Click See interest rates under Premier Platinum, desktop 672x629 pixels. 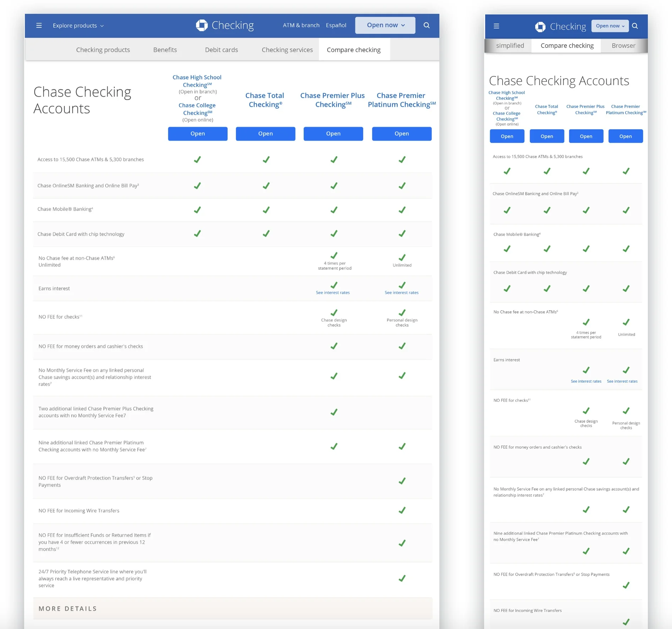402,292
